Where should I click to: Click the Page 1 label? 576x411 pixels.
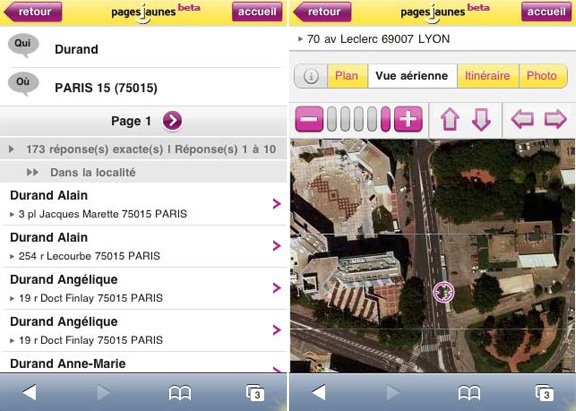point(131,121)
